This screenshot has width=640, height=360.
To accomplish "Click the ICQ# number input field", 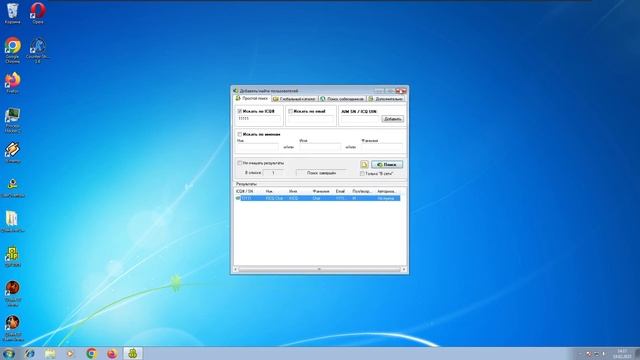I will (x=259, y=119).
